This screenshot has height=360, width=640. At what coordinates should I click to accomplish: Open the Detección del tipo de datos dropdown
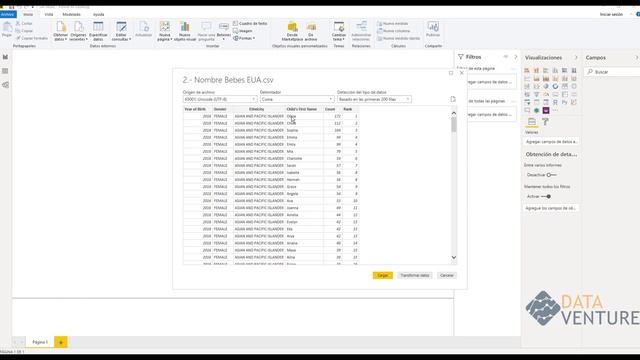(x=374, y=99)
